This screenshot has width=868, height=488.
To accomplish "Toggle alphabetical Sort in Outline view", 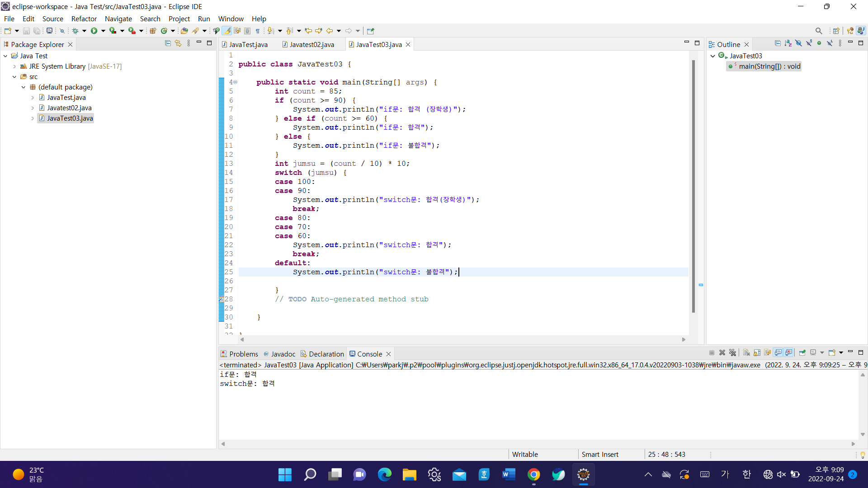I will tap(788, 43).
